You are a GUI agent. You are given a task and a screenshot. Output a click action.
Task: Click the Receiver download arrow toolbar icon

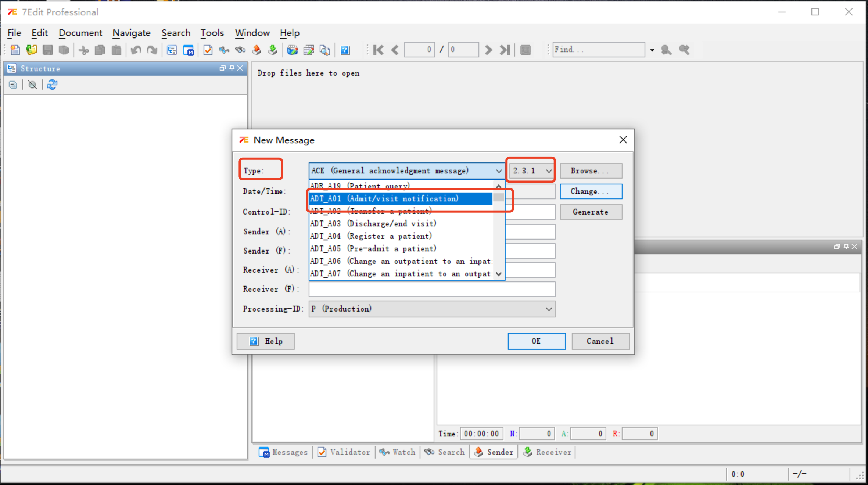point(273,50)
